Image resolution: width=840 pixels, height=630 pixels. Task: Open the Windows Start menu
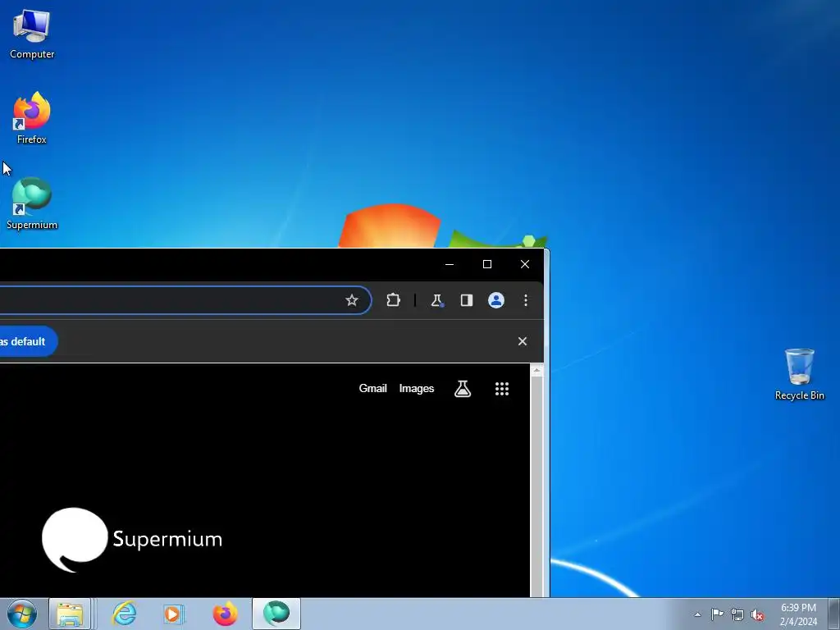[x=22, y=614]
